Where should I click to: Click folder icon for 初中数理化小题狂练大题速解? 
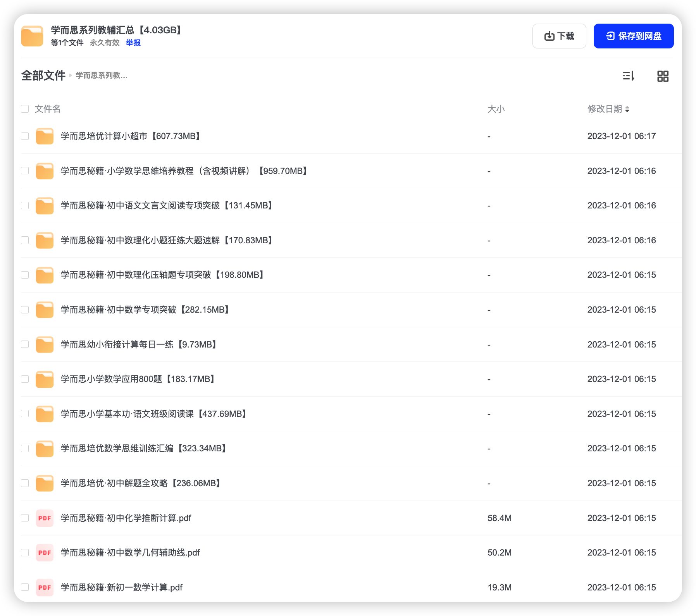45,240
